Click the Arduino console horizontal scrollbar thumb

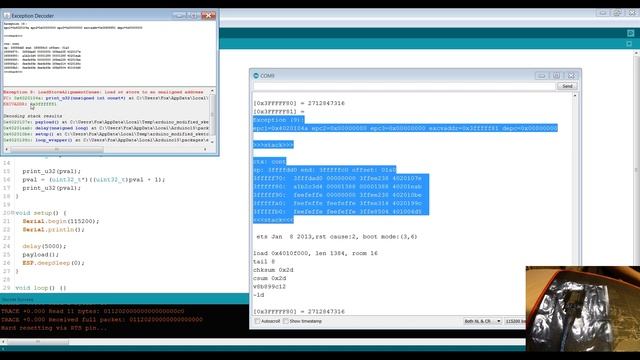click(38, 342)
